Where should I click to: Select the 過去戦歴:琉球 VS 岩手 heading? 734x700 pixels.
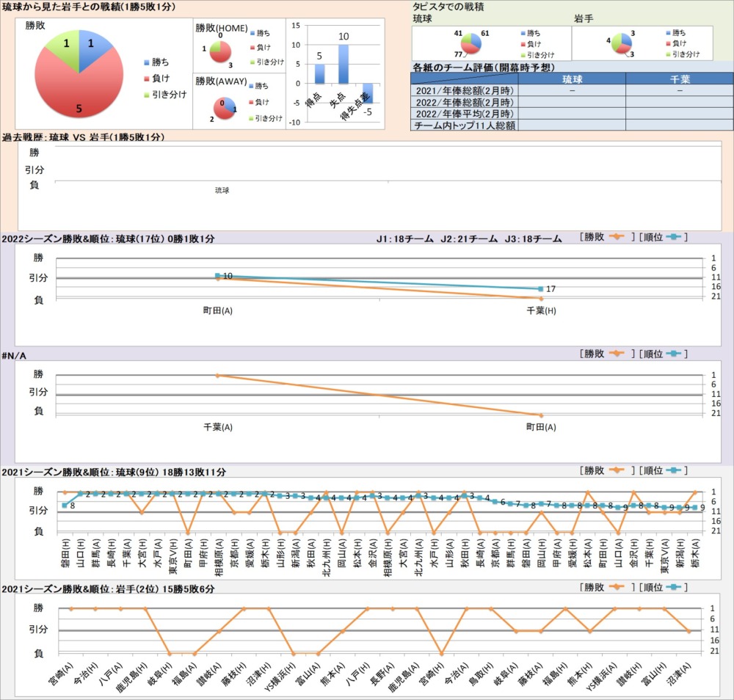click(x=84, y=137)
